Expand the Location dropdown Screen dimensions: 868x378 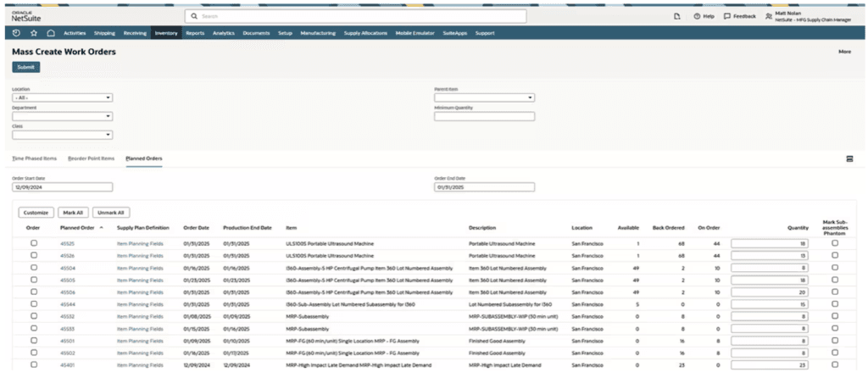[x=62, y=97]
